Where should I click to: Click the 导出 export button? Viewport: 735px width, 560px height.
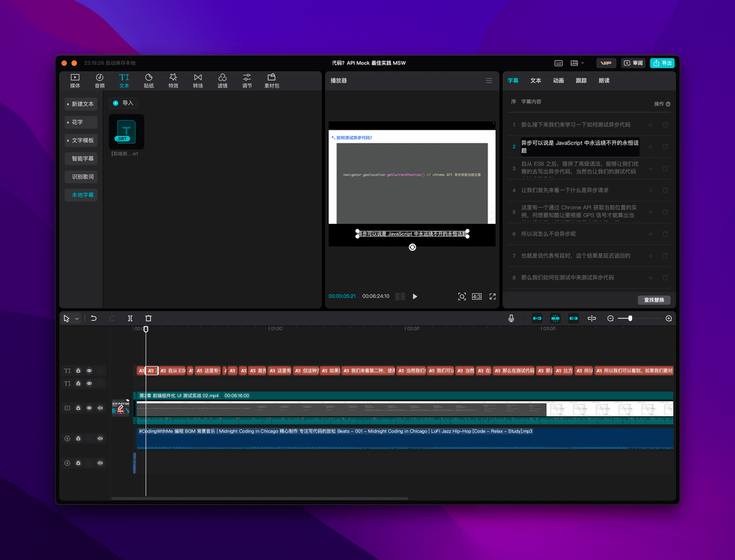662,63
